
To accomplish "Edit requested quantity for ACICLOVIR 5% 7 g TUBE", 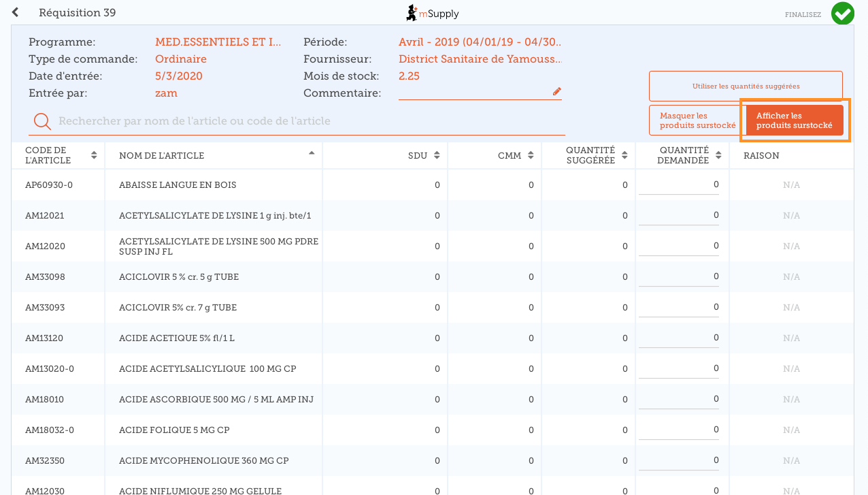I will (679, 308).
